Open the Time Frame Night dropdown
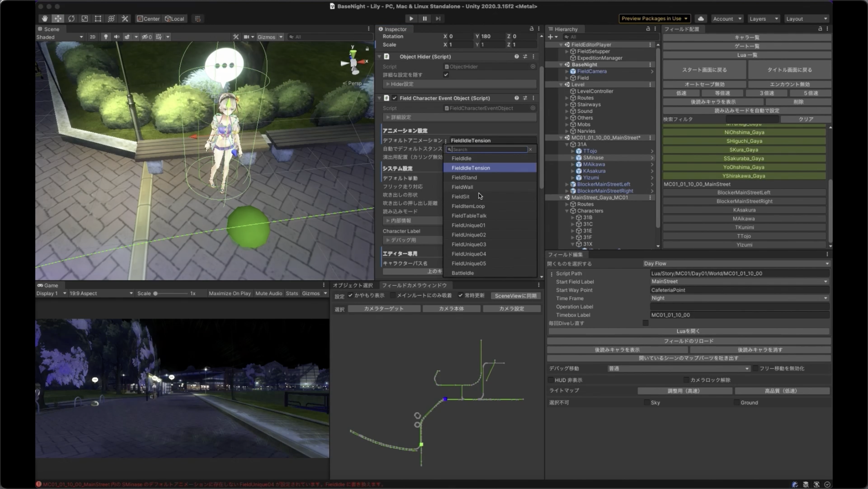Image resolution: width=868 pixels, height=489 pixels. coord(739,298)
